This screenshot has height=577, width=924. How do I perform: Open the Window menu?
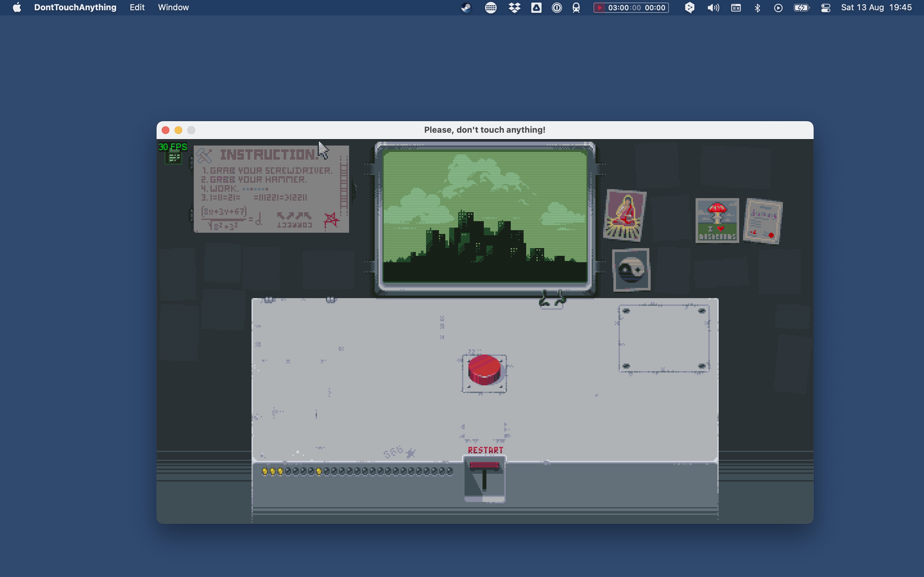point(173,7)
